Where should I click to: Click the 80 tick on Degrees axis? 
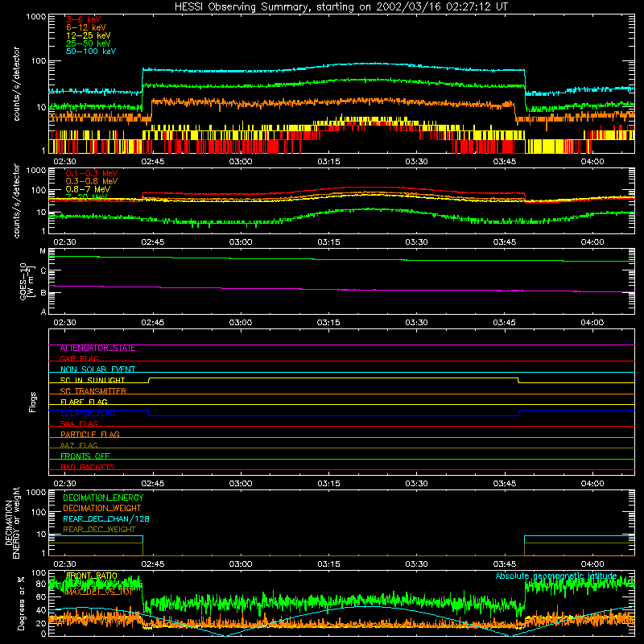coord(41,584)
